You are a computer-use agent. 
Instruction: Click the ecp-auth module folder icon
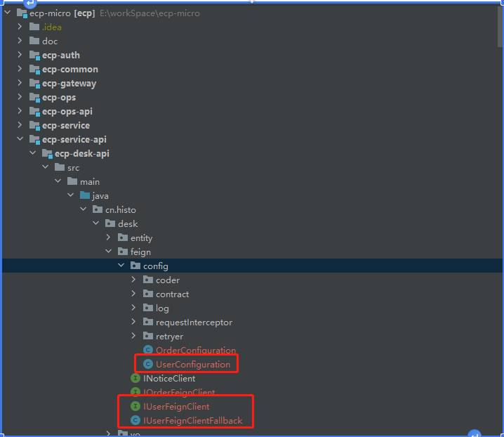(x=34, y=56)
